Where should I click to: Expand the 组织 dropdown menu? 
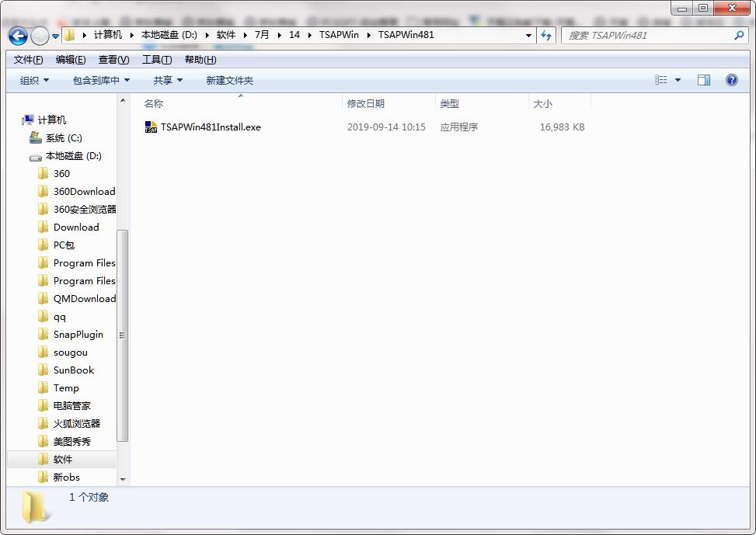(34, 80)
